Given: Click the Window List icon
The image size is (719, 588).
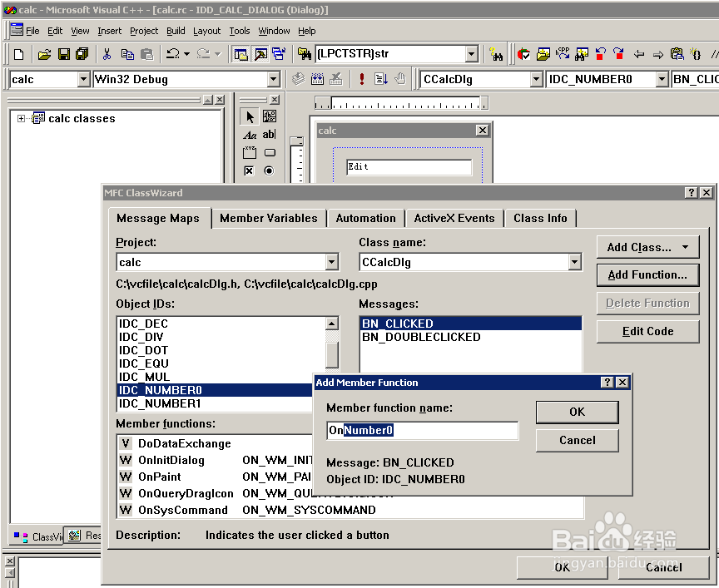Looking at the screenshot, I should tap(279, 54).
